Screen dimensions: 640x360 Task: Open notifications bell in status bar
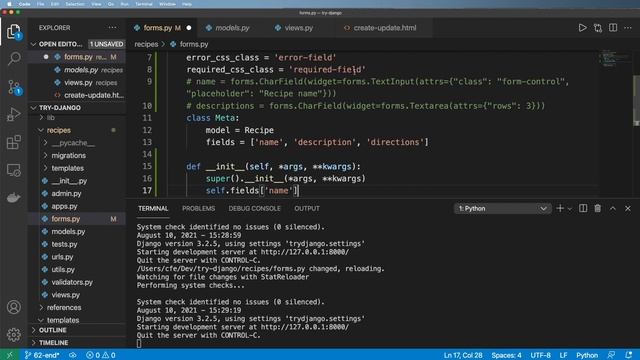629,355
